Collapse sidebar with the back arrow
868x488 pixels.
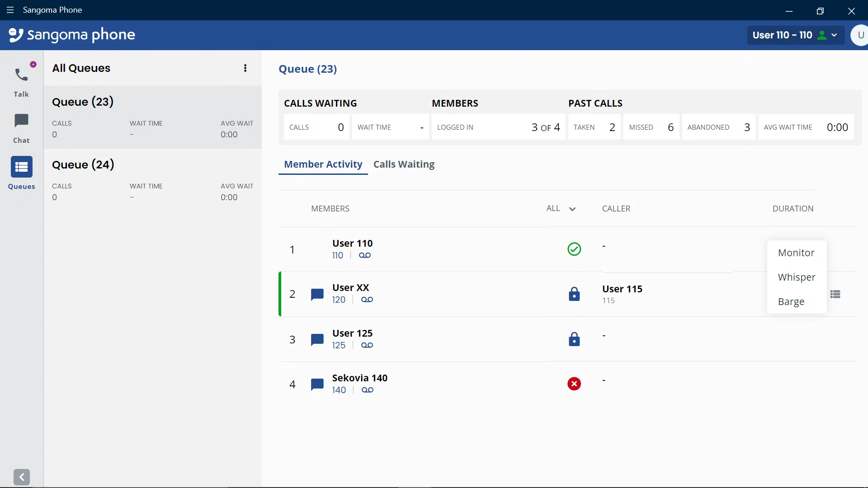[x=22, y=477]
